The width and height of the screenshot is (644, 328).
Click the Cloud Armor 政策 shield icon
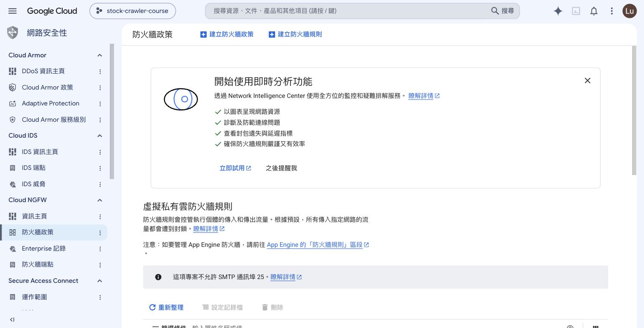(x=13, y=87)
